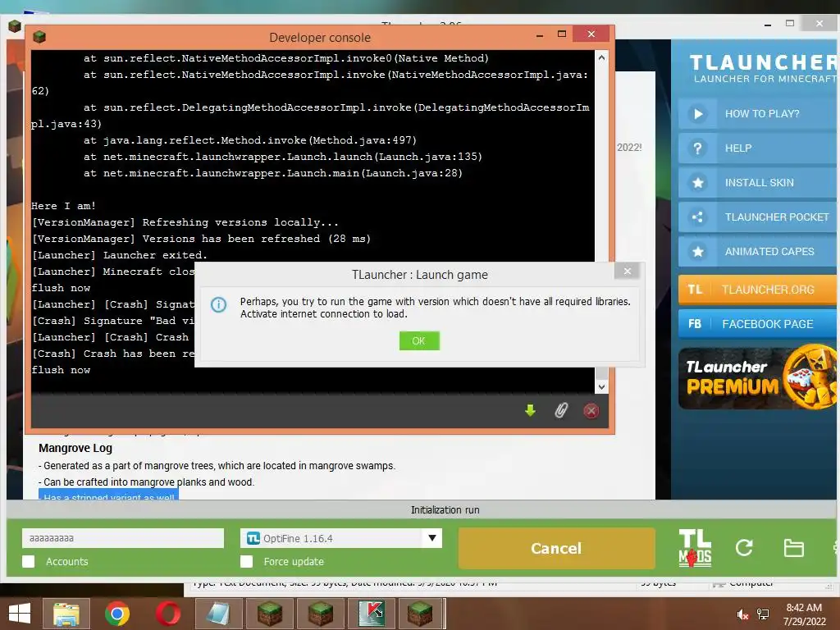The image size is (840, 630).
Task: Click the username field containing aaaaaaaaa
Action: (x=123, y=538)
